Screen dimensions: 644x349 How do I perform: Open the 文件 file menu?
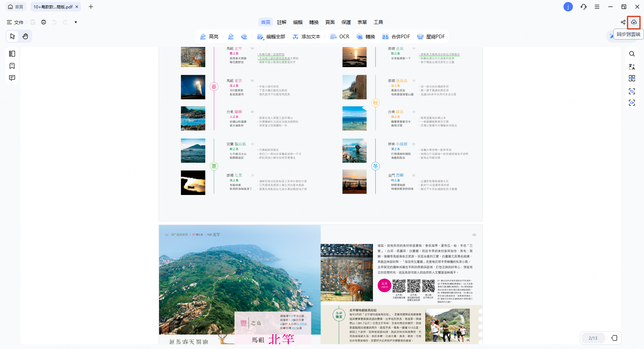click(15, 22)
